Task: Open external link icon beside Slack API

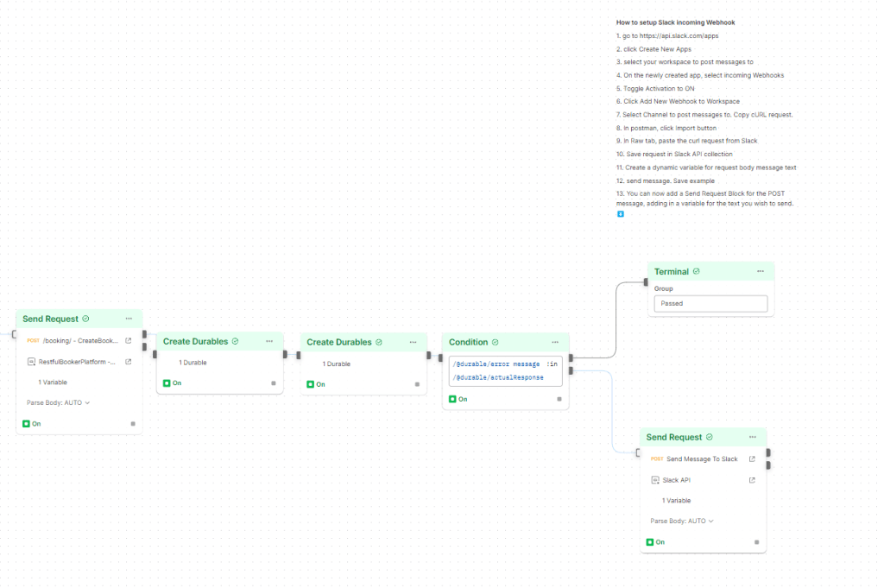Action: [x=752, y=480]
